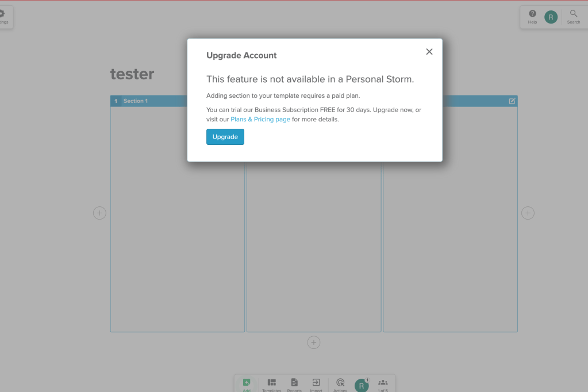Click the R avatar in bottom toolbar
Screen dimensions: 588x392
(362, 385)
